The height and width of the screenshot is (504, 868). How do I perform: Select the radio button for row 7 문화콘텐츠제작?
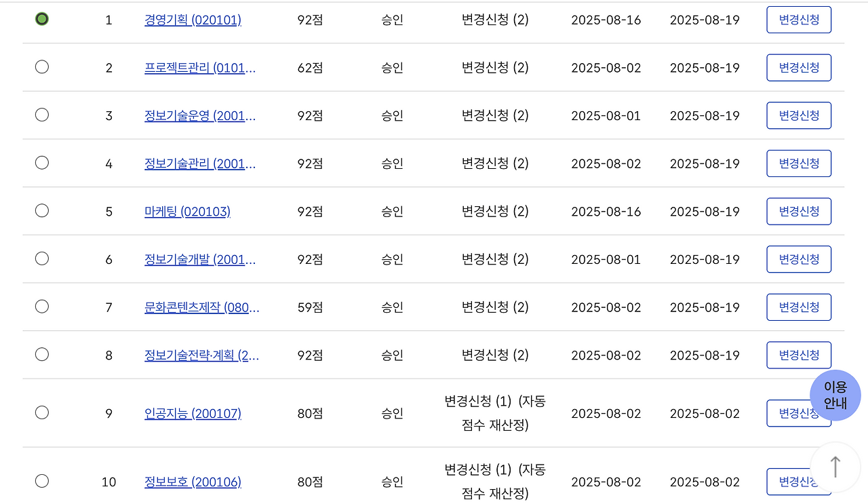pyautogui.click(x=41, y=307)
